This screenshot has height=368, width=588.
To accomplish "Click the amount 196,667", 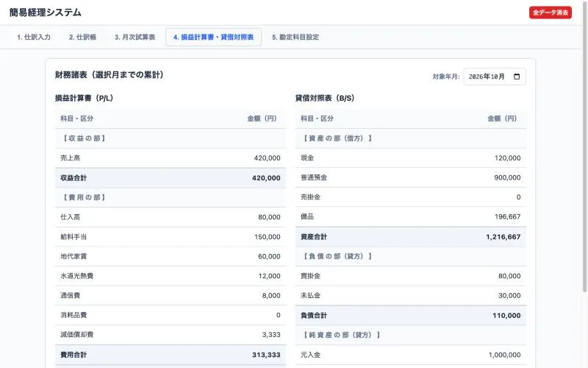I will 507,216.
